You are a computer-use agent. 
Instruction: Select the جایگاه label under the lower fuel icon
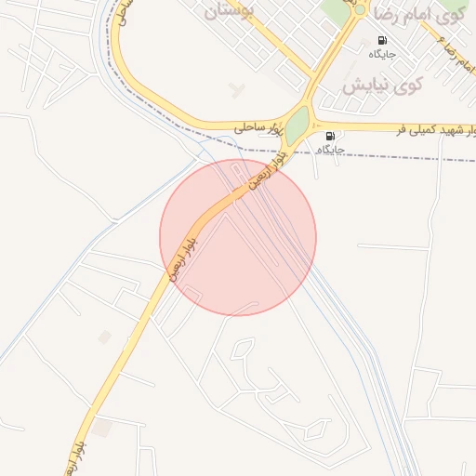(331, 150)
